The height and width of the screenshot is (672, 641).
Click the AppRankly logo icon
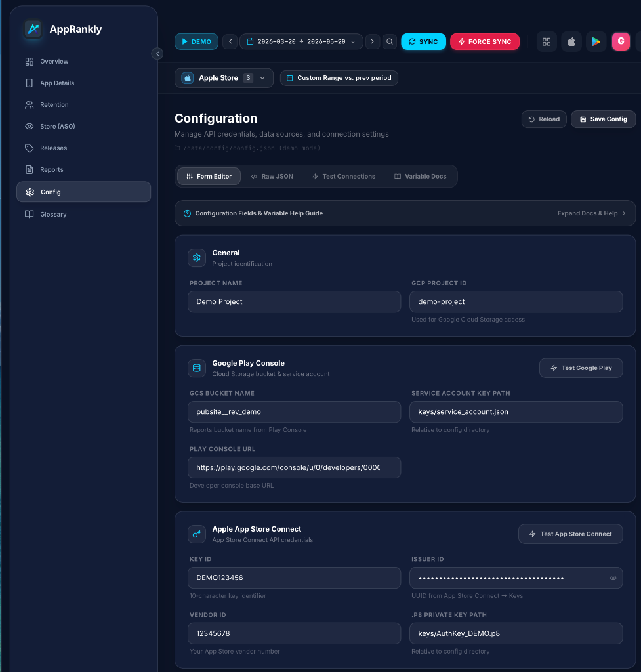33,29
